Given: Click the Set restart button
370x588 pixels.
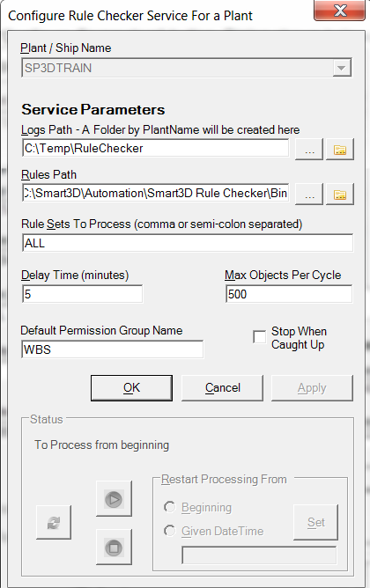Looking at the screenshot, I should click(315, 522).
